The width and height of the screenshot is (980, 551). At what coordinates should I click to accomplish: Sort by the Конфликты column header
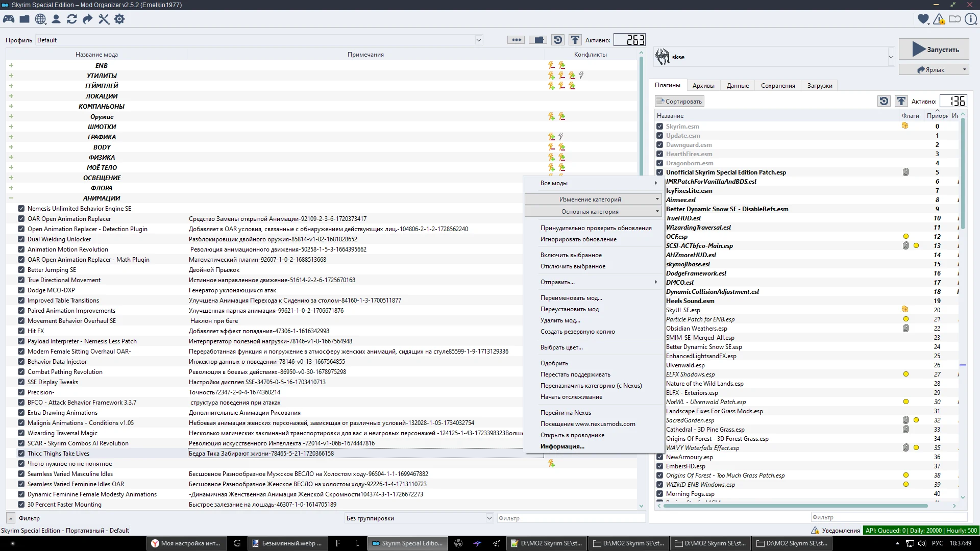pyautogui.click(x=590, y=54)
